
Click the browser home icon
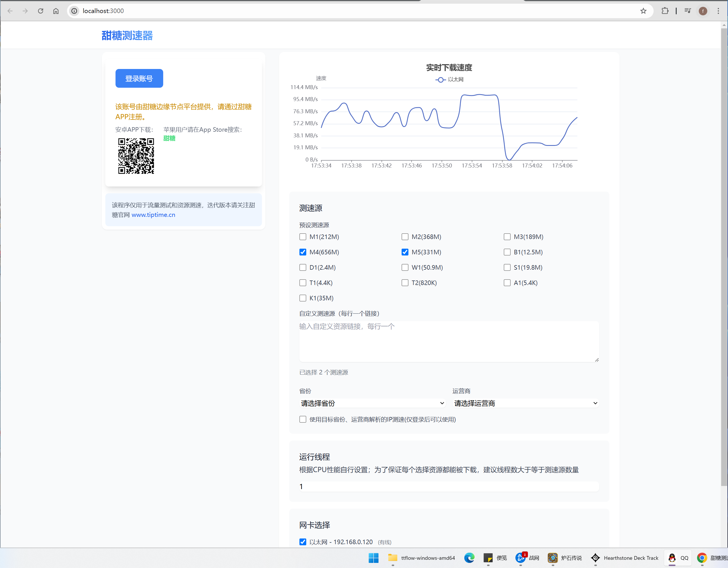pos(56,11)
